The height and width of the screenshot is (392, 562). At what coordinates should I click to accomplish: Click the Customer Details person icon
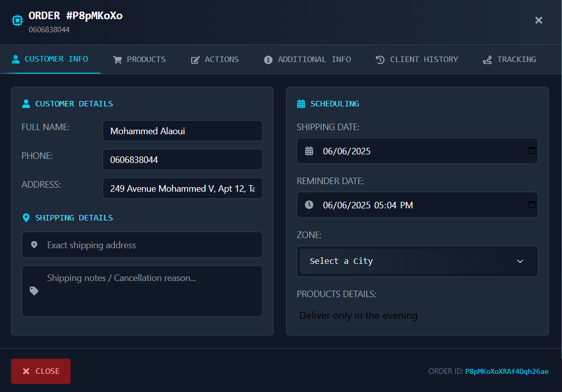pyautogui.click(x=26, y=104)
